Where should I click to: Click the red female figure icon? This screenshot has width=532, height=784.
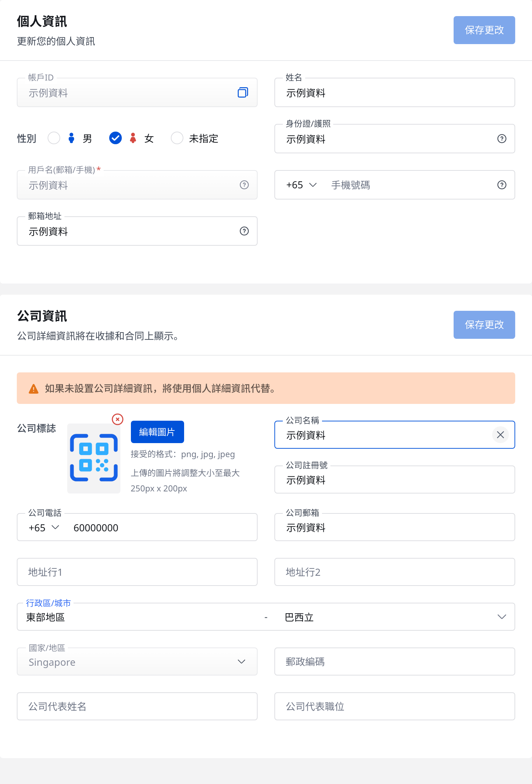[x=133, y=138]
